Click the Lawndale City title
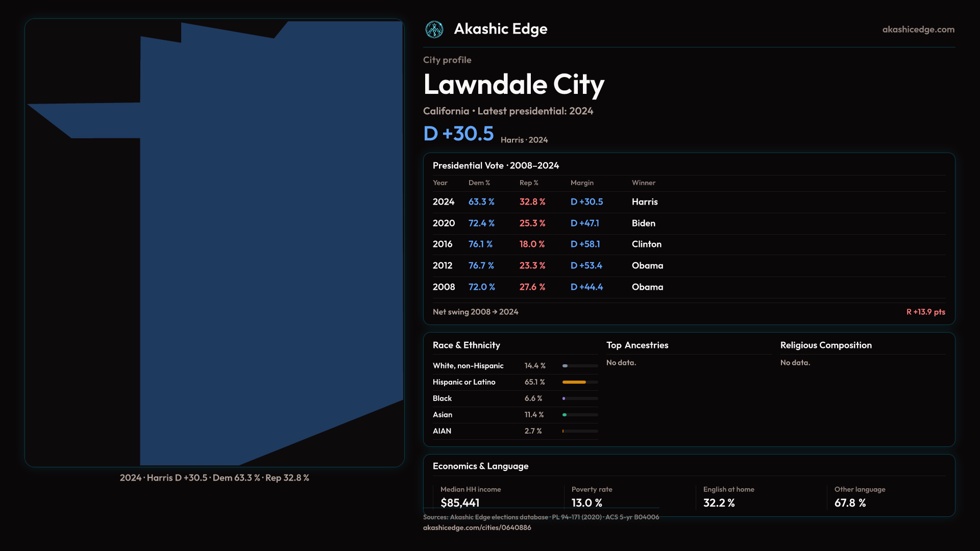Viewport: 980px width, 551px height. 513,85
